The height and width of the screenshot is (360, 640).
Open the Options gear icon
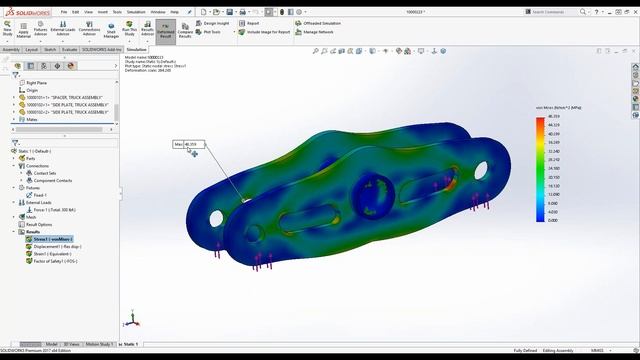pyautogui.click(x=299, y=12)
